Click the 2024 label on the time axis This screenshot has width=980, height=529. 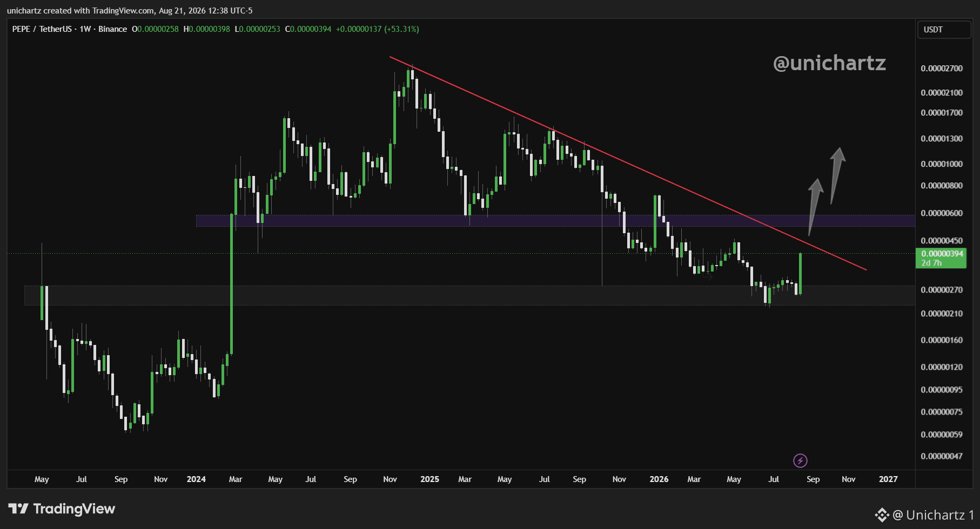[x=196, y=479]
